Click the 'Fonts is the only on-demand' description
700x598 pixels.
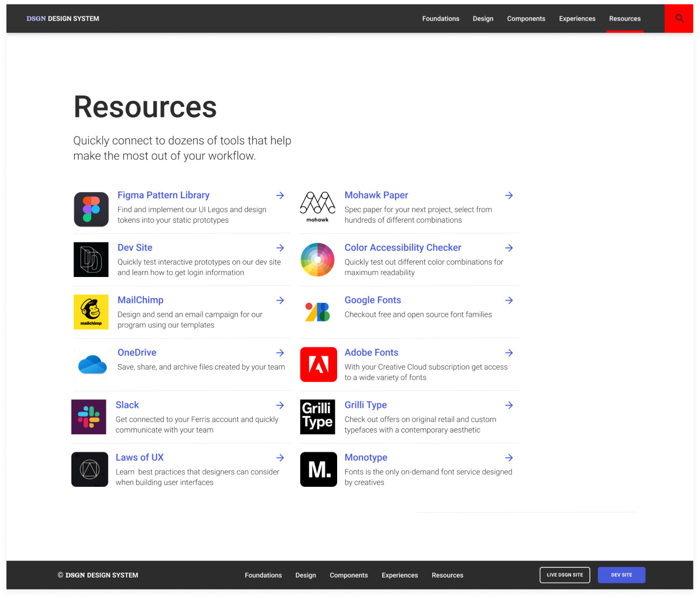click(x=428, y=477)
